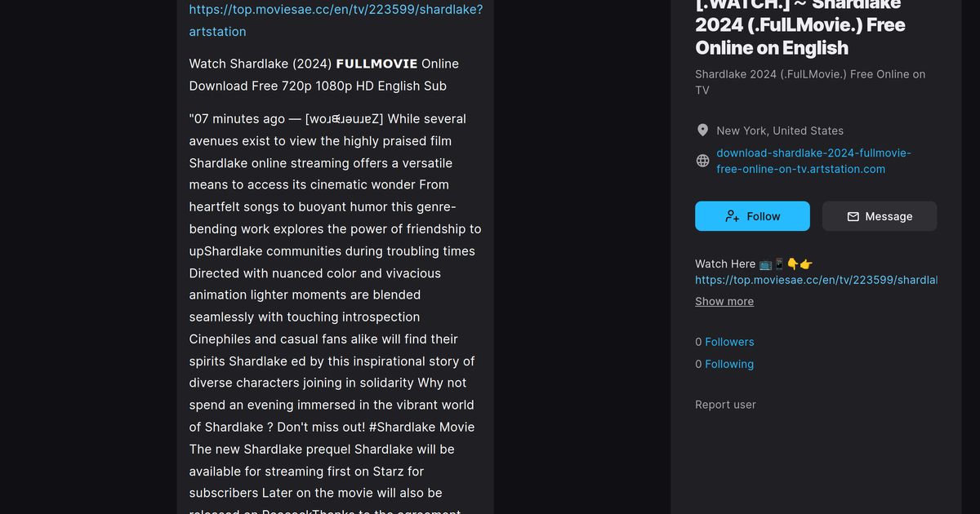View the 0 Following list
Viewport: 980px width, 514px height.
pos(728,364)
